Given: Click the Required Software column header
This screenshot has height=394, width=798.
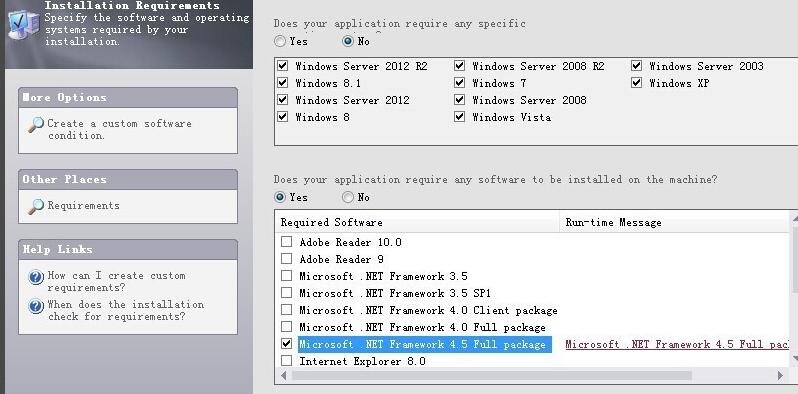Looking at the screenshot, I should [417, 222].
